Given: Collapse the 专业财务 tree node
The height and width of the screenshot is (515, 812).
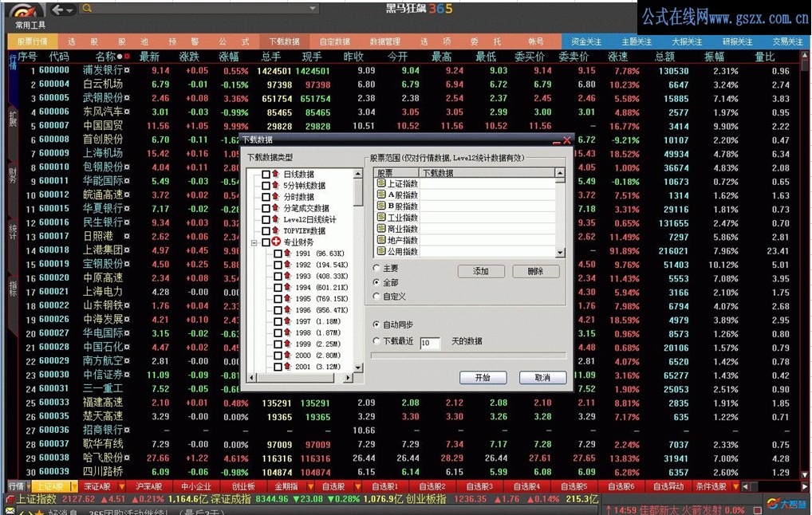Looking at the screenshot, I should (x=254, y=242).
